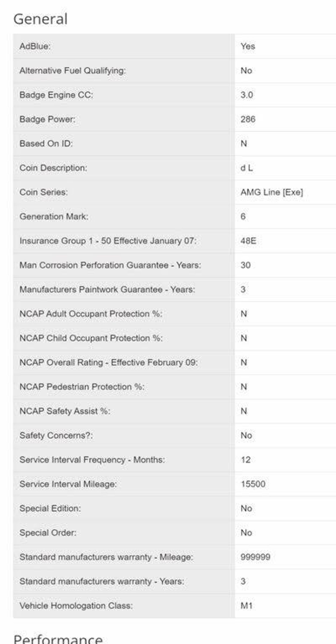Image resolution: width=336 pixels, height=644 pixels.
Task: Select NCAP Overall Rating row label
Action: (109, 362)
